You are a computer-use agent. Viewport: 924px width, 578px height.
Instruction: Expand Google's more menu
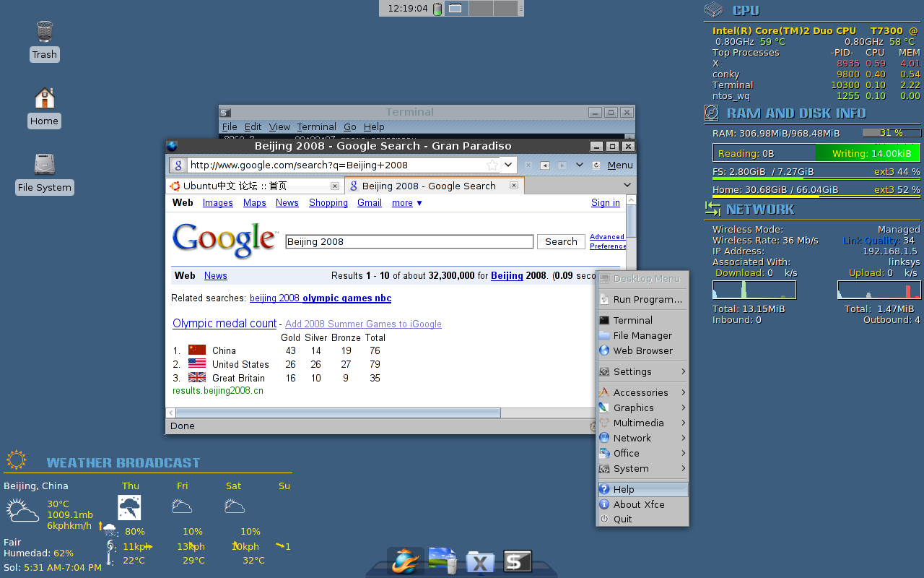407,203
